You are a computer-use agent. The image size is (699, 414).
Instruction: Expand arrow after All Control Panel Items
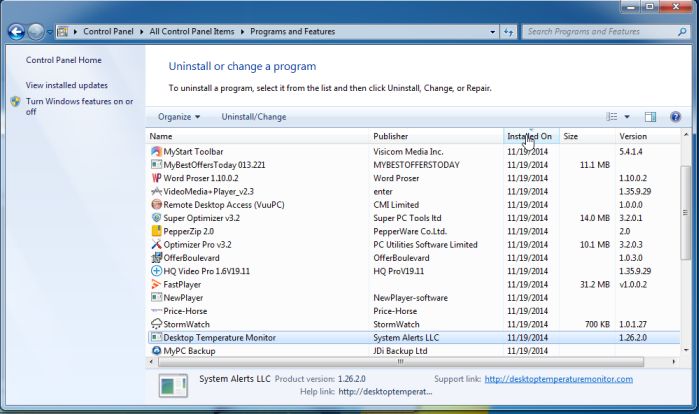tap(242, 32)
